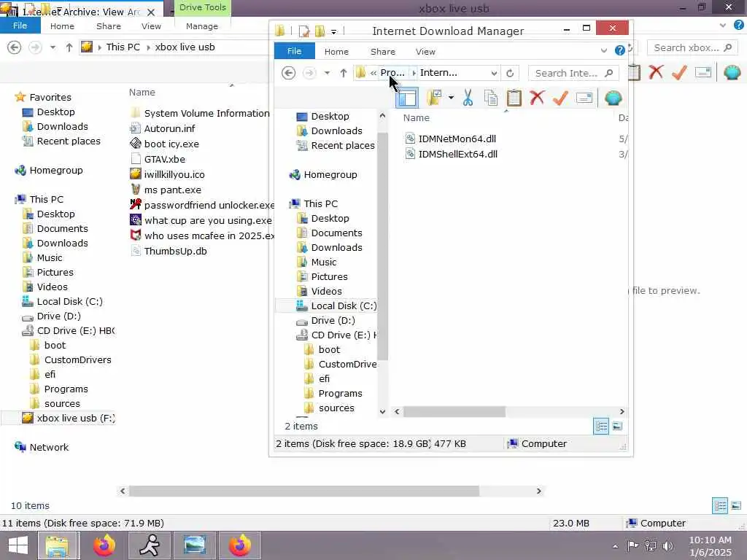Open File menu in Internet Download Manager window

coord(294,51)
